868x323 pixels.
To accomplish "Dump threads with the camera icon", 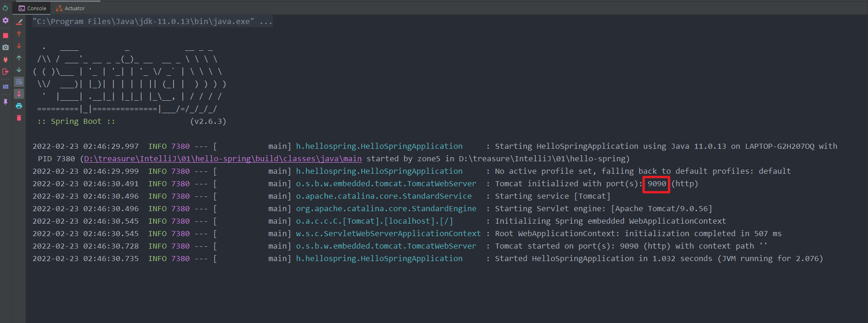I will (6, 47).
